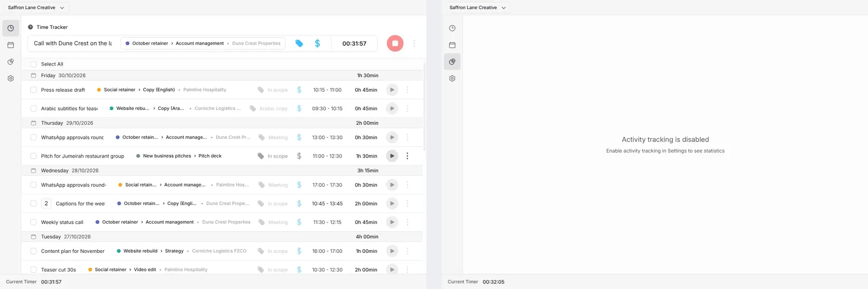The width and height of the screenshot is (868, 289).
Task: Select the Arabic subtitles entry checkbox
Action: (33, 108)
